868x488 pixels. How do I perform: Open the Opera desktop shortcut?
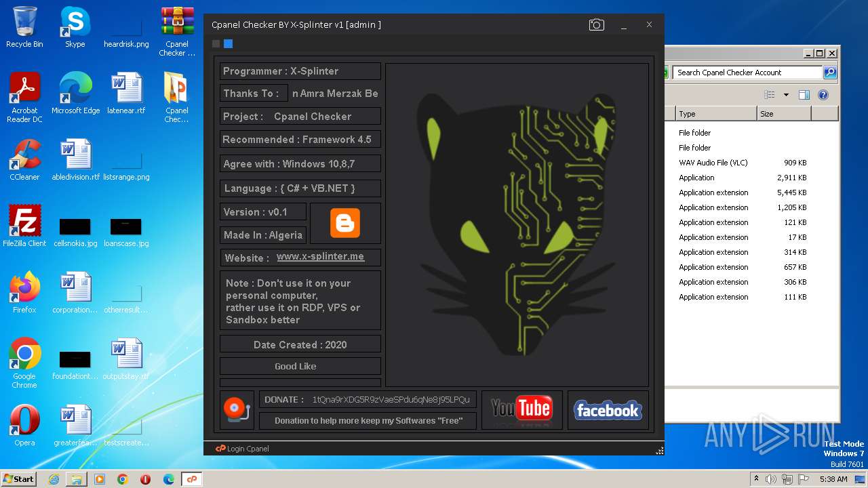pyautogui.click(x=24, y=425)
